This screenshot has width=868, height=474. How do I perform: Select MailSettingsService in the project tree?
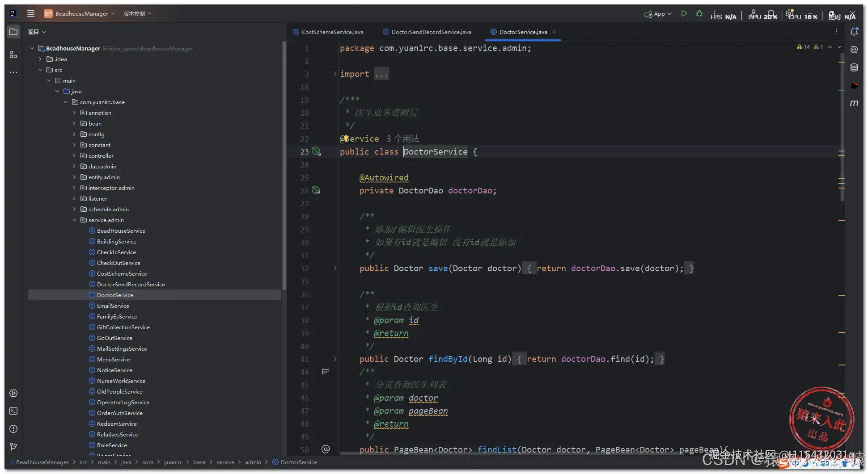(122, 348)
